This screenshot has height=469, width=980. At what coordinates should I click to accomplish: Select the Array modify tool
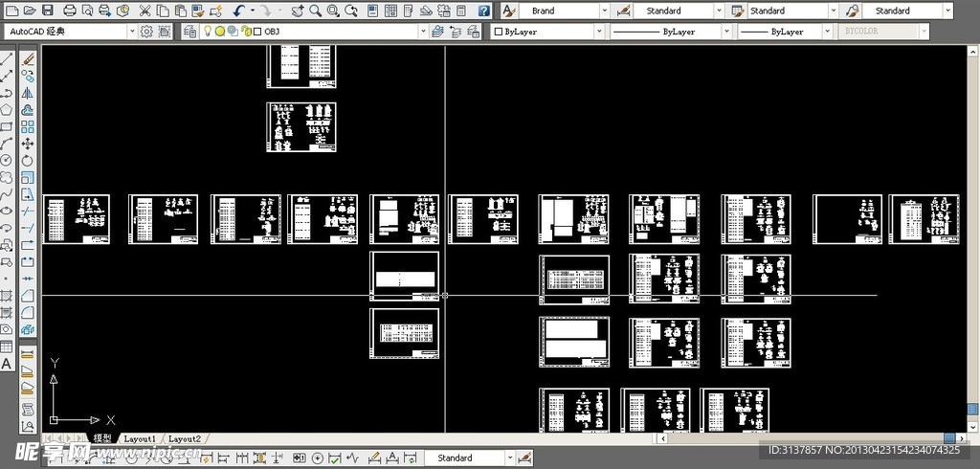(x=28, y=127)
